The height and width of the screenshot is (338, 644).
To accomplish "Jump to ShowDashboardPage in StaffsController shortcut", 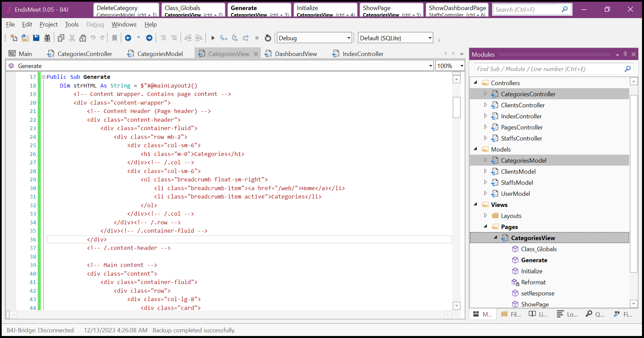I will pyautogui.click(x=457, y=10).
